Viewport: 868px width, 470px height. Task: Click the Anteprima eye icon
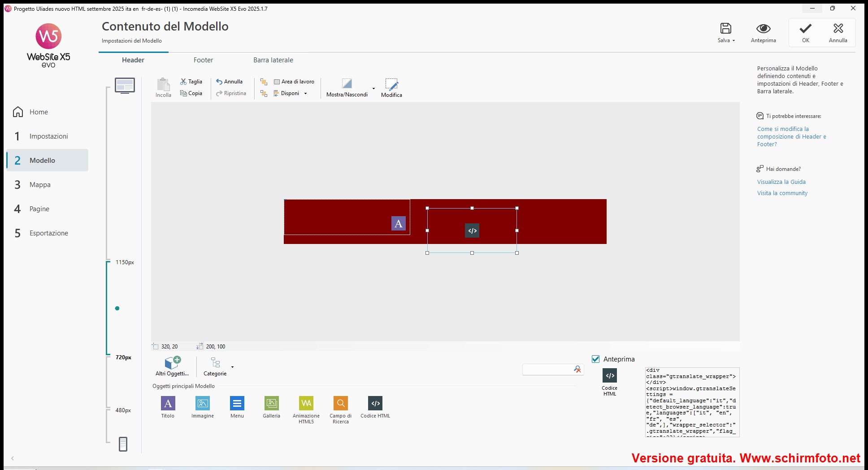[x=763, y=29]
